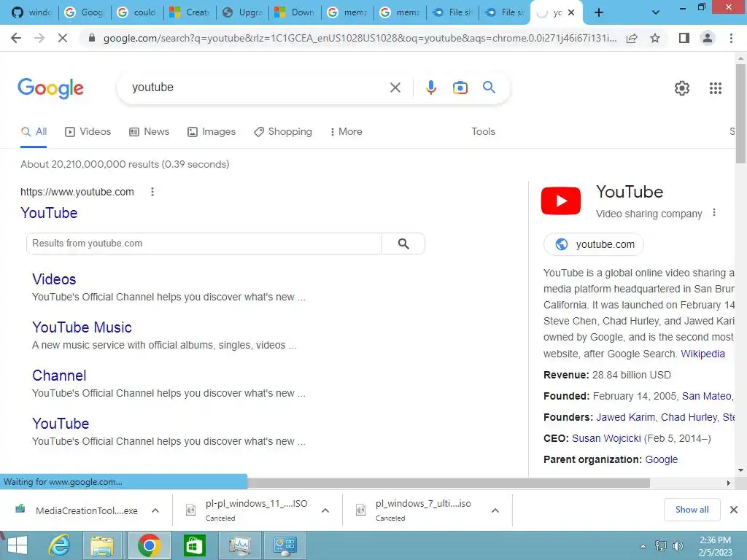Switch to News results tab
Image resolution: width=747 pixels, height=560 pixels.
[149, 132]
